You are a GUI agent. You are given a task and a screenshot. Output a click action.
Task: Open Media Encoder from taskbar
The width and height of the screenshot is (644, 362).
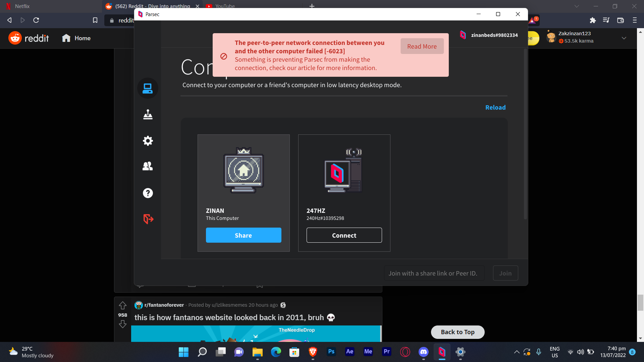pos(368,352)
